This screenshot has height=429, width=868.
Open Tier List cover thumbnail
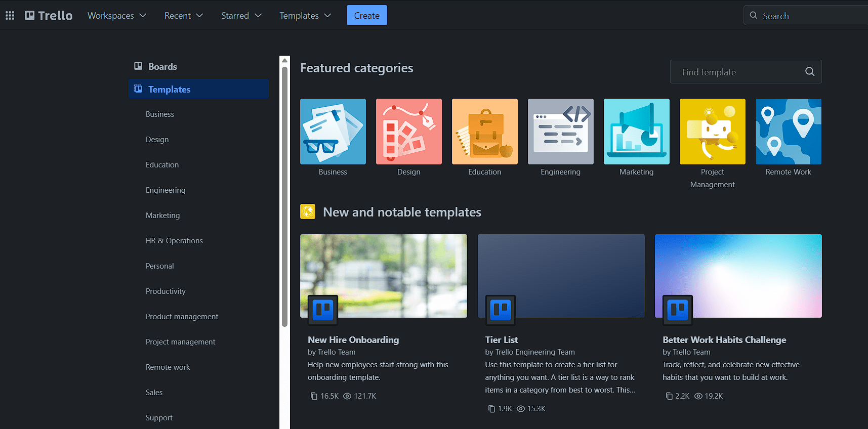[x=561, y=276]
